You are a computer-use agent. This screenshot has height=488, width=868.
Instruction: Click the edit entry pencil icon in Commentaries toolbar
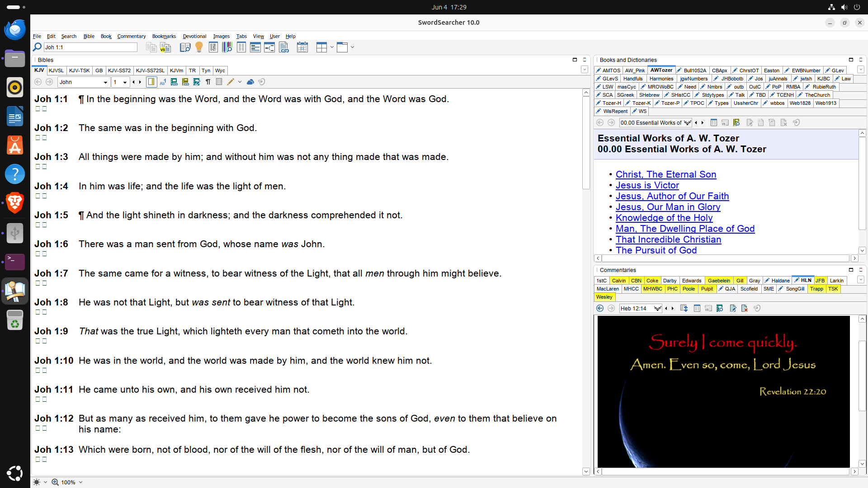pos(733,308)
